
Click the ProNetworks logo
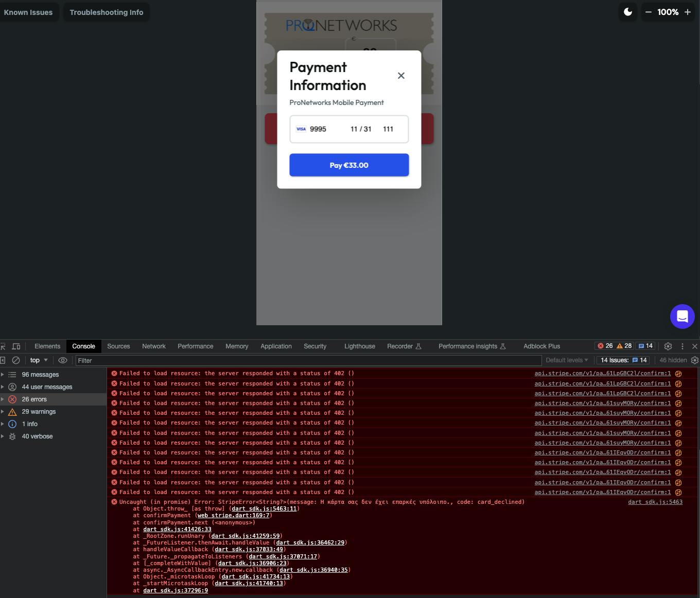click(x=341, y=25)
